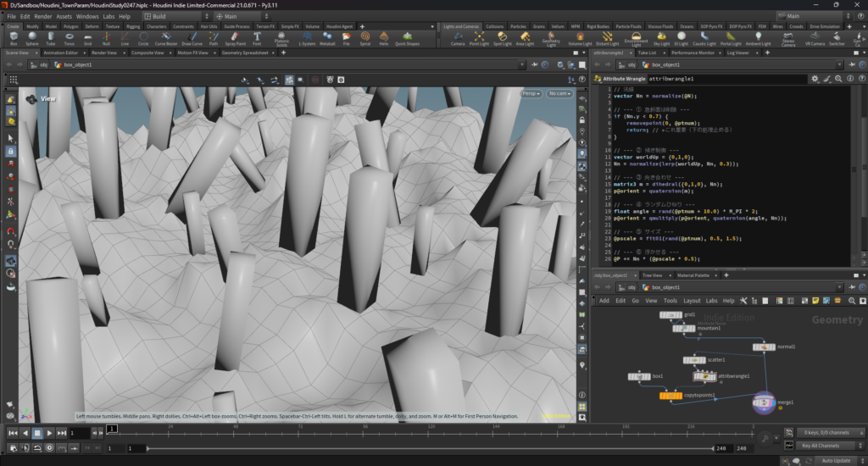The image size is (868, 466).
Task: Open the Build desktop dropdown
Action: [174, 16]
